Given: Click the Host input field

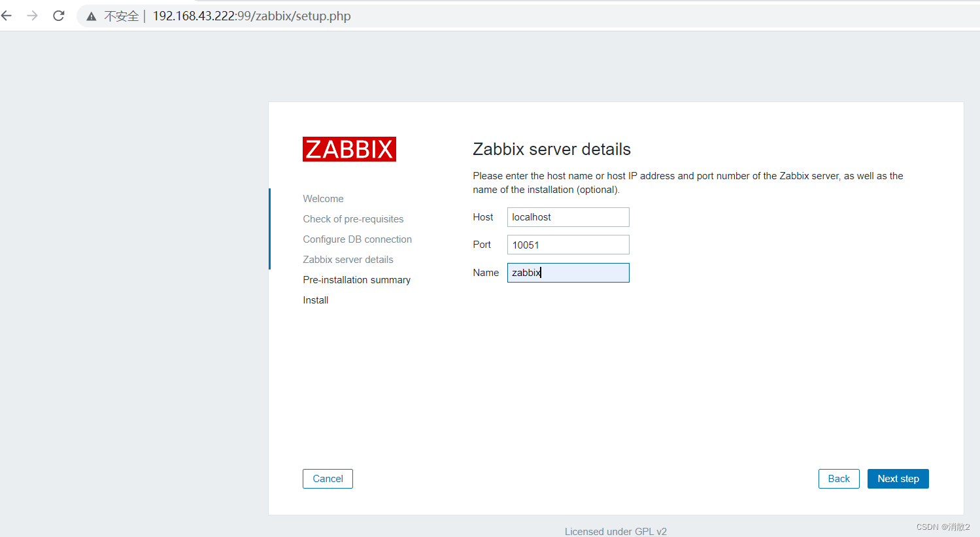Looking at the screenshot, I should [568, 217].
